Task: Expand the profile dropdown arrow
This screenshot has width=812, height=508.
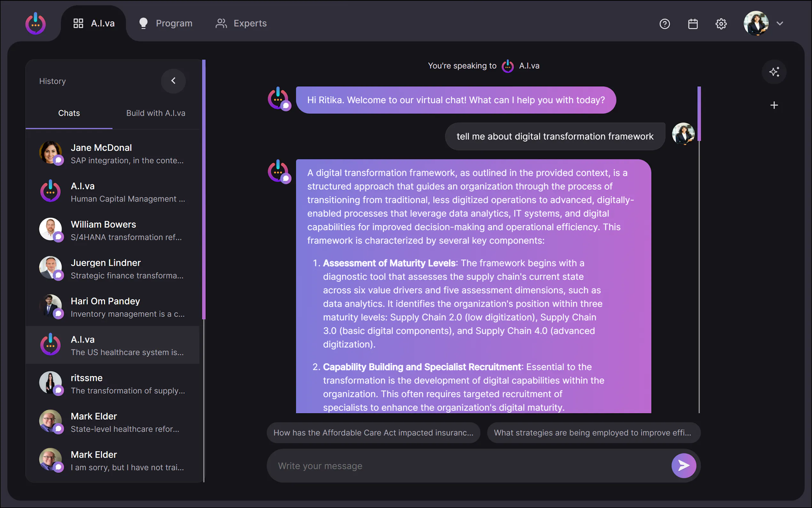Action: 779,24
